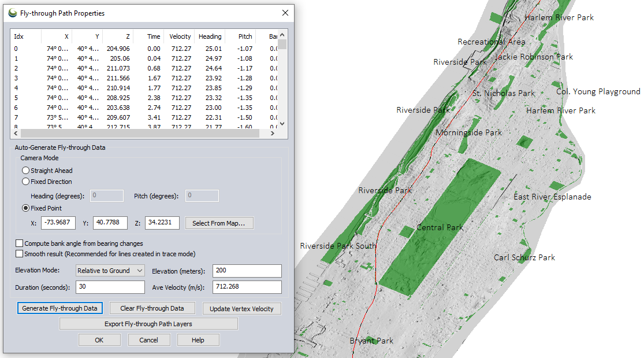Click the Pitch column header
The image size is (644, 358).
coord(240,36)
